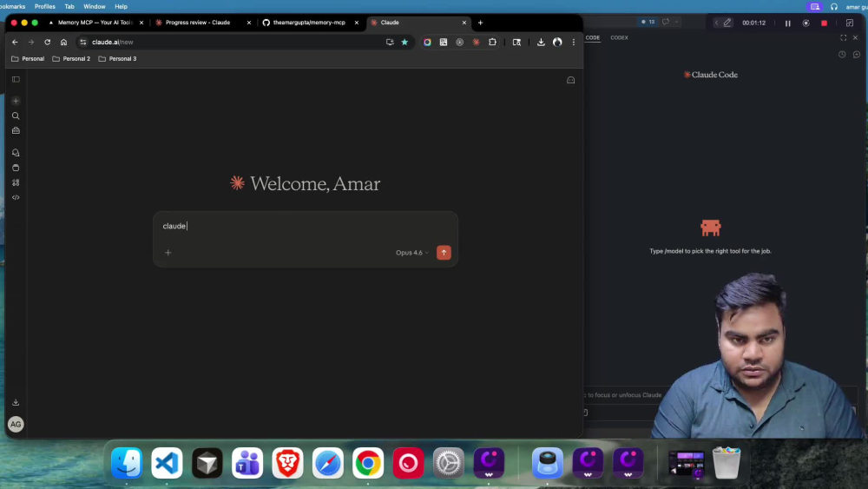Close the Progress review - Claude tab

pyautogui.click(x=249, y=23)
